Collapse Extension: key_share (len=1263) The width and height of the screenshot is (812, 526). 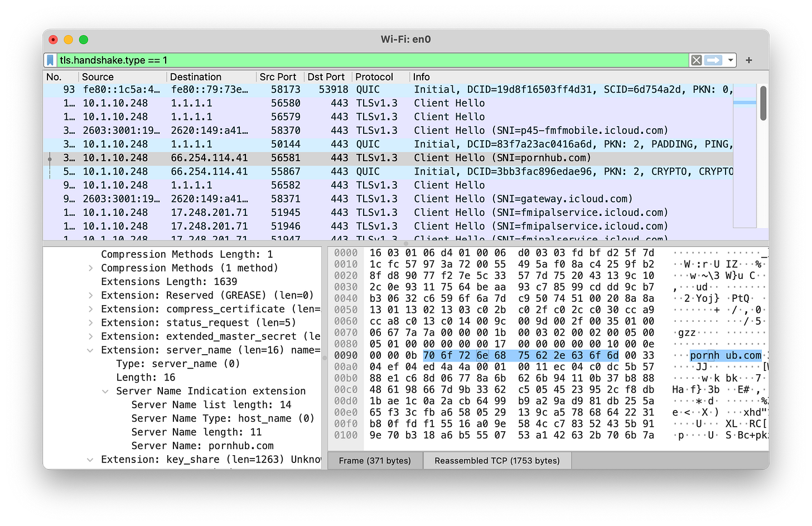pyautogui.click(x=91, y=460)
